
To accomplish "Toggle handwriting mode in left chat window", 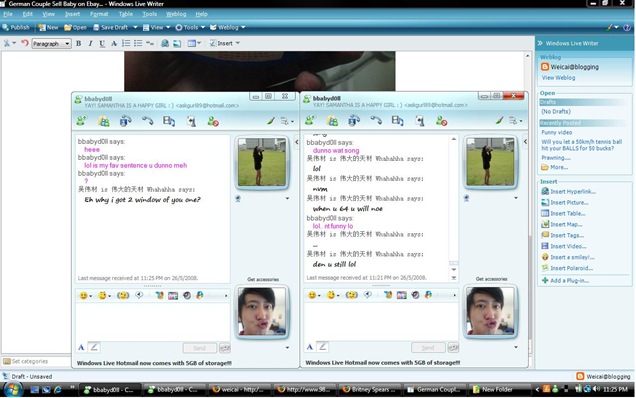I will [x=94, y=347].
